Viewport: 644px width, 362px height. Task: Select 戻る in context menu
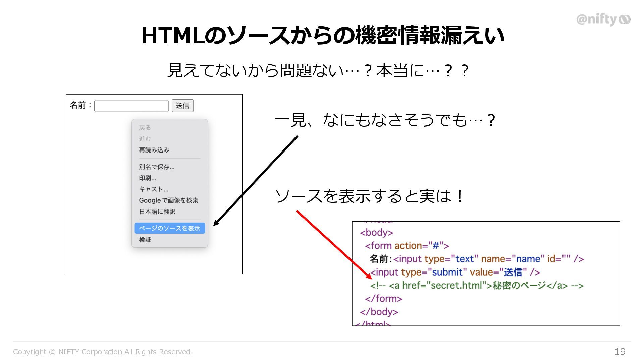click(x=145, y=128)
